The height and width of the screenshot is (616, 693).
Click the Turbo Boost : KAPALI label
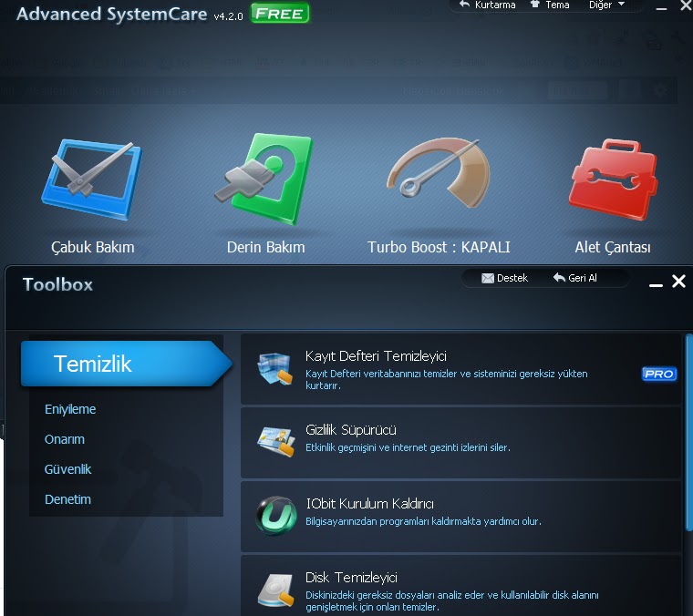[x=439, y=247]
